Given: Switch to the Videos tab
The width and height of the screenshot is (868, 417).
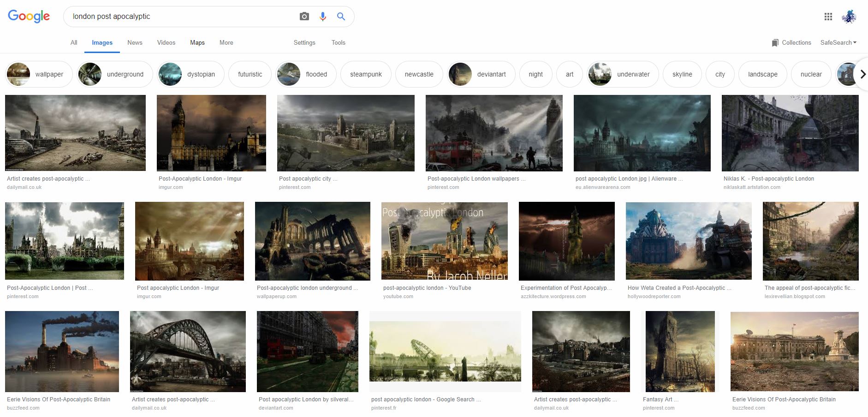Looking at the screenshot, I should pos(166,42).
